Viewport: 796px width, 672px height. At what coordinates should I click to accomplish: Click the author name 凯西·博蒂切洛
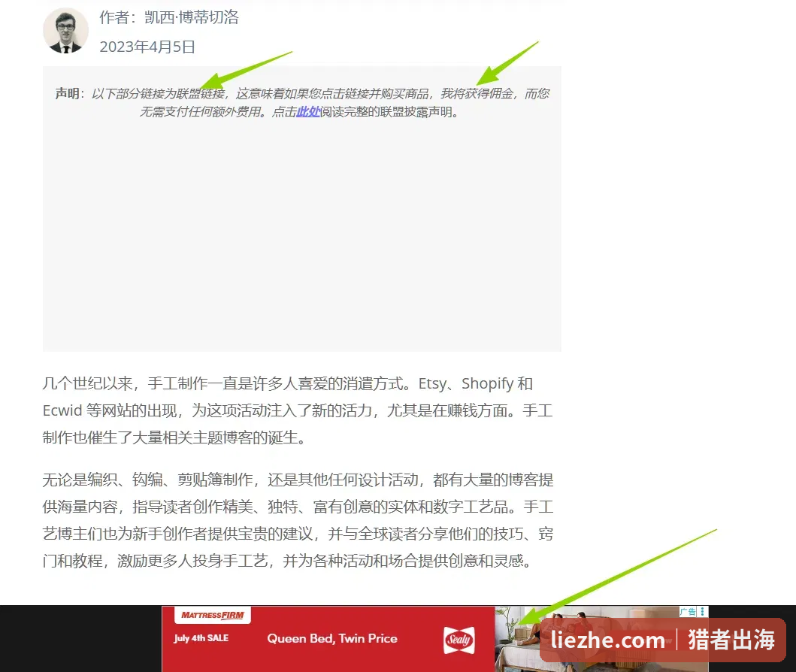192,17
